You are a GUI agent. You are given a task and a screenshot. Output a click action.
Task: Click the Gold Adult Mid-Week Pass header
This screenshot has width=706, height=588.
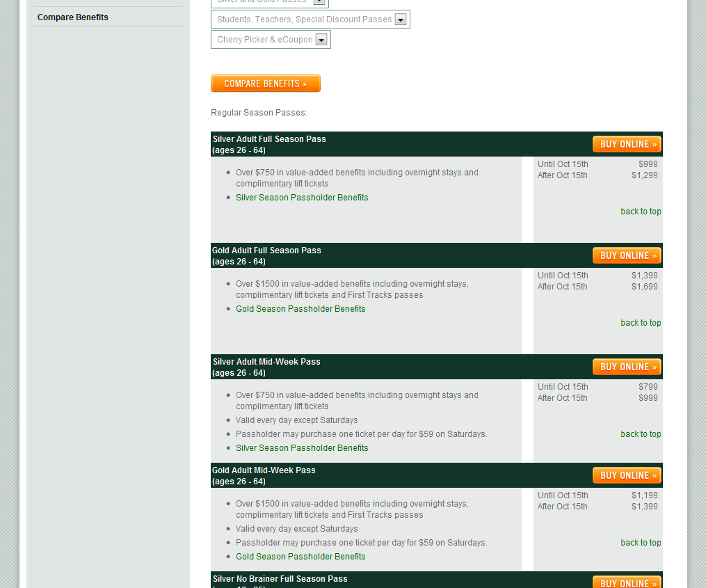[264, 470]
